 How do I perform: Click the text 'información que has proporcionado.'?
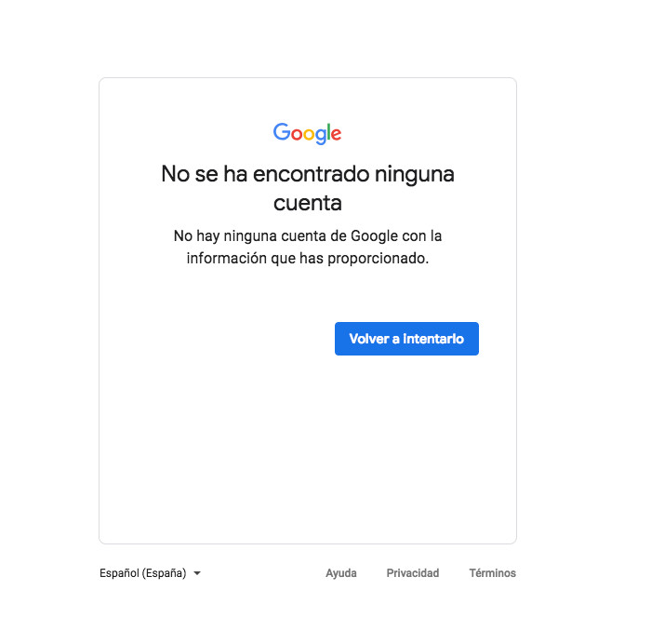(x=308, y=259)
